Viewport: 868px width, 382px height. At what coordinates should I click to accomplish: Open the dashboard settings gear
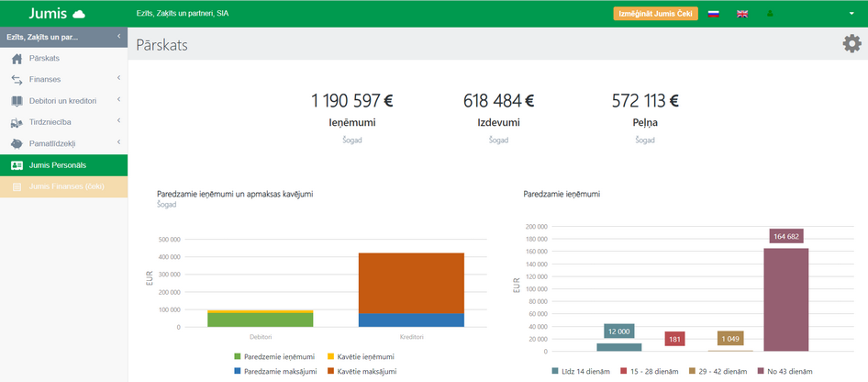click(x=852, y=44)
